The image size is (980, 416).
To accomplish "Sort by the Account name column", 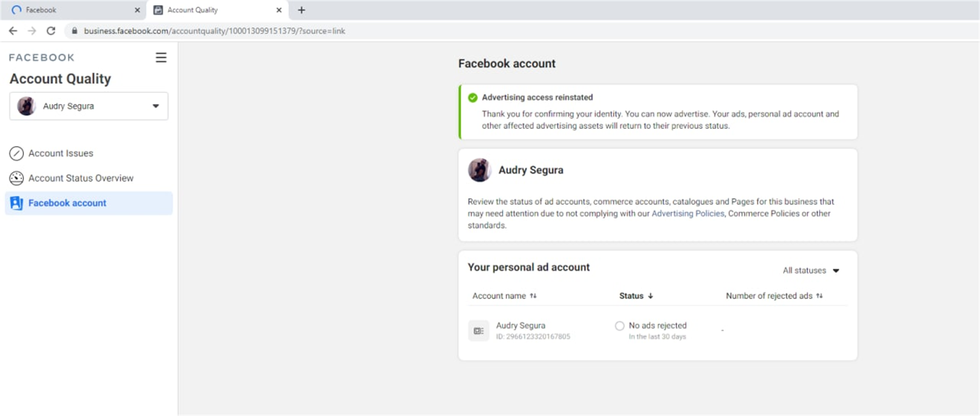I will 504,296.
